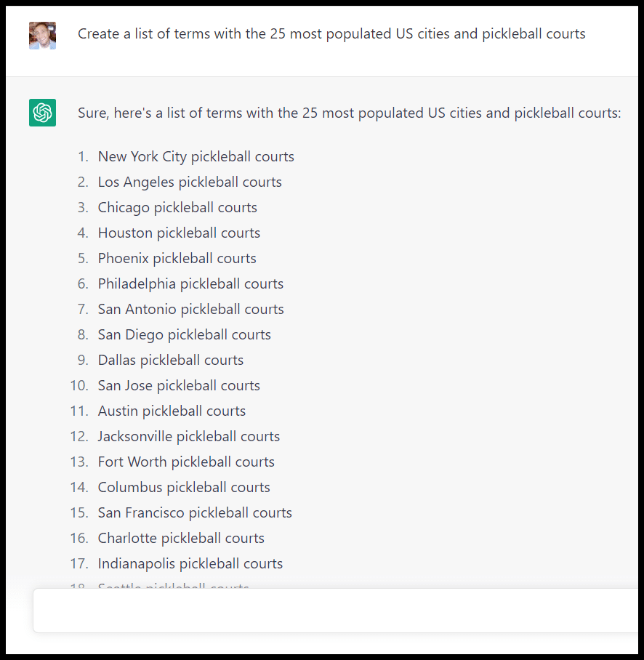Select the Dallas pickleball courts line
This screenshot has width=644, height=660.
(171, 361)
